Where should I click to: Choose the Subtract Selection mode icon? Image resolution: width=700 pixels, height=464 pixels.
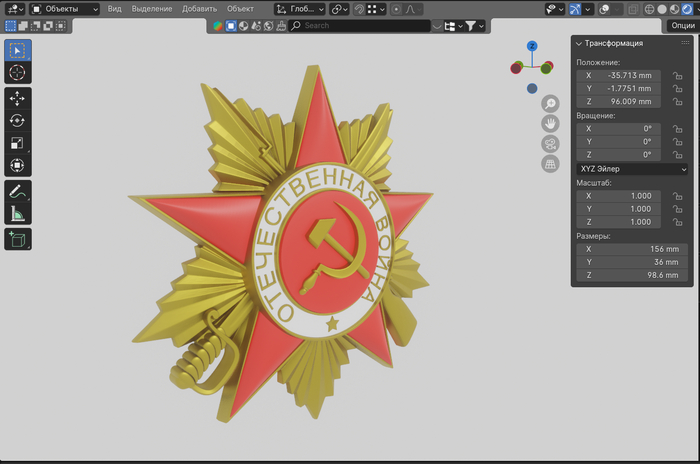(35, 26)
